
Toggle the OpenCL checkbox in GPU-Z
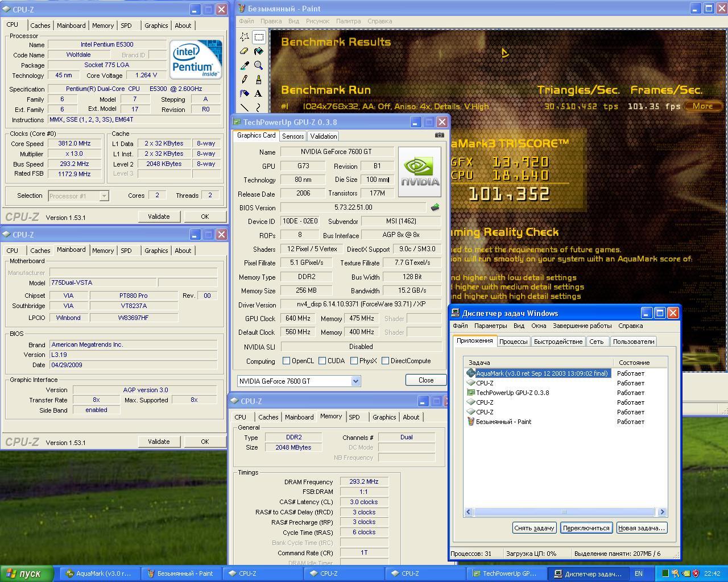pos(287,361)
